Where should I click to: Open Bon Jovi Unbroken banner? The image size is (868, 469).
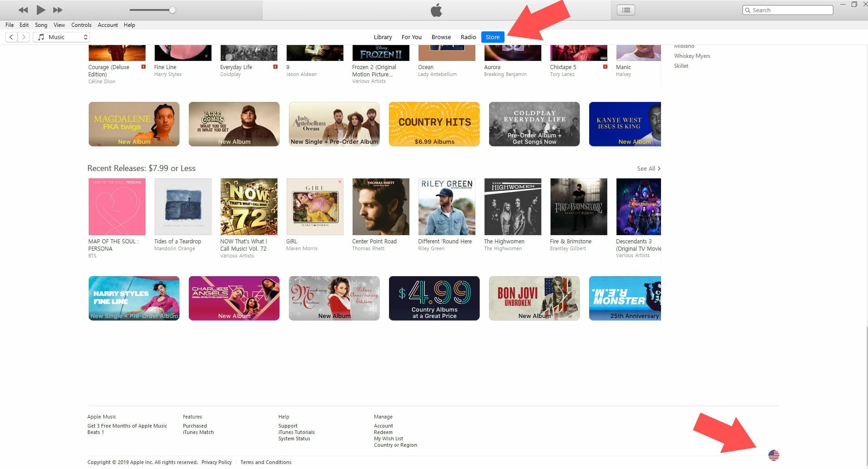pos(534,298)
